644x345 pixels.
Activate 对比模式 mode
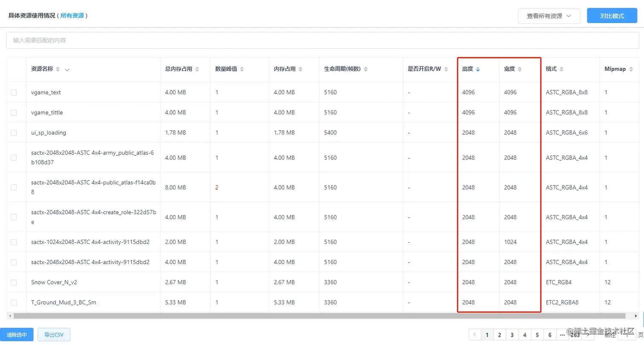(611, 15)
